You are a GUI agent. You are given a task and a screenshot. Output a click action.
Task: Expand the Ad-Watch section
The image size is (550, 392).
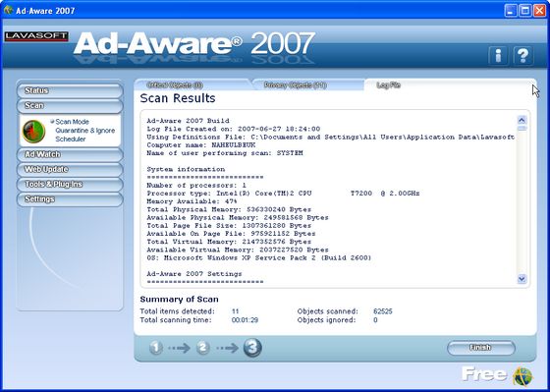(x=70, y=154)
